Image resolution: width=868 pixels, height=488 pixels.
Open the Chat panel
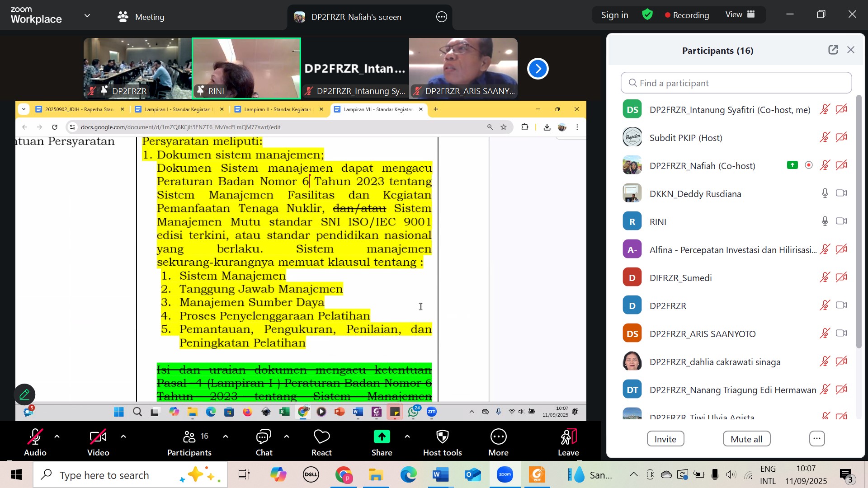click(264, 443)
